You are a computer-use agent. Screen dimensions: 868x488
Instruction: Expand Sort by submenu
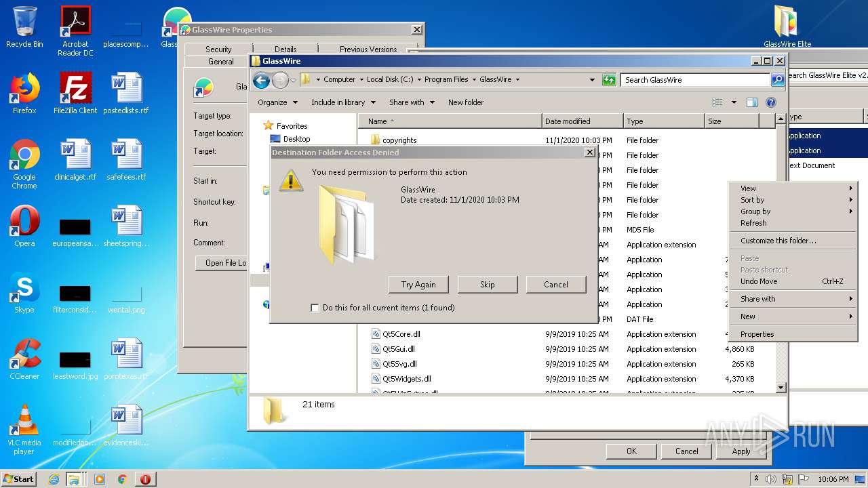[794, 200]
